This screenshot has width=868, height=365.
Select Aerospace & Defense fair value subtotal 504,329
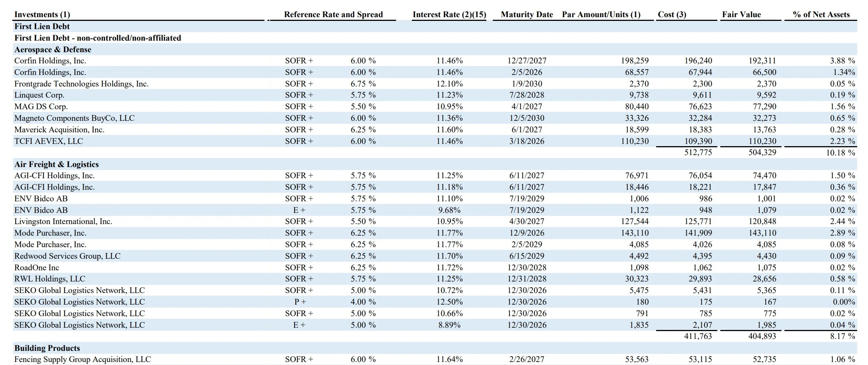pos(762,152)
